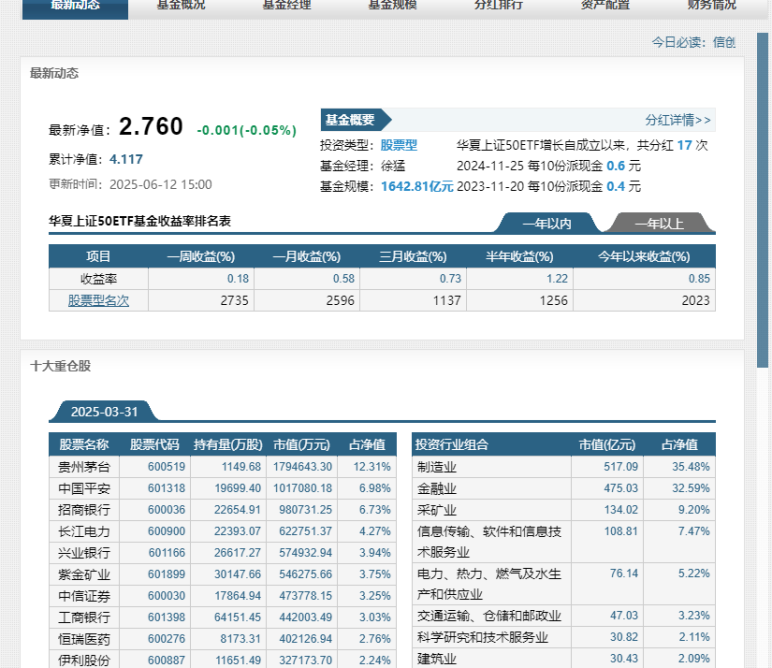The image size is (772, 668).
Task: Click the three-month return value 0.73
Action: pyautogui.click(x=450, y=279)
